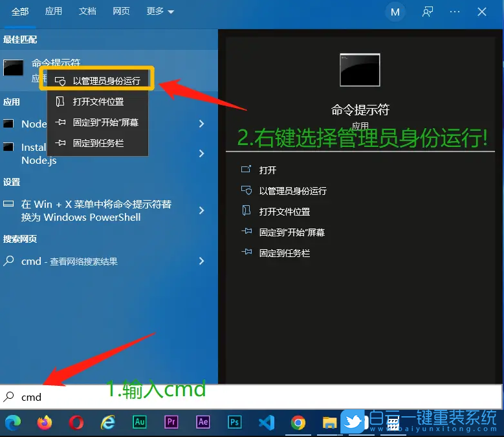504x437 pixels.
Task: Open Microsoft Edge from the taskbar
Action: click(x=12, y=423)
